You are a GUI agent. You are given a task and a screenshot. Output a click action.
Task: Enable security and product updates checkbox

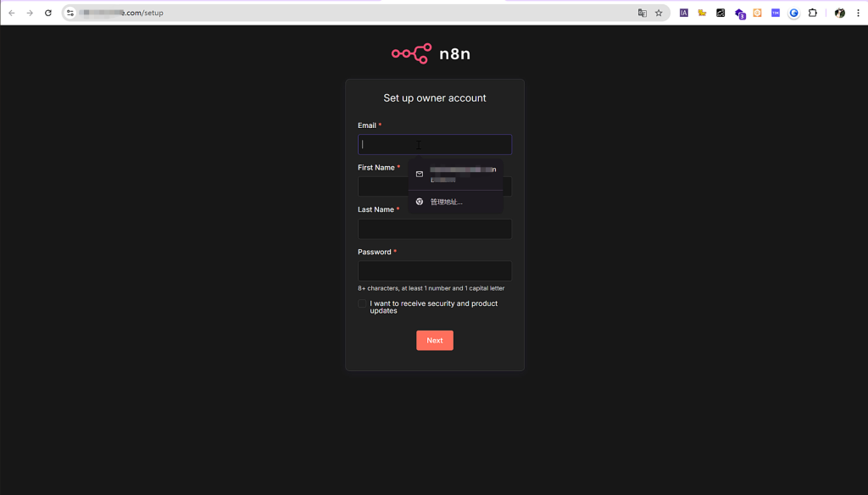tap(362, 303)
